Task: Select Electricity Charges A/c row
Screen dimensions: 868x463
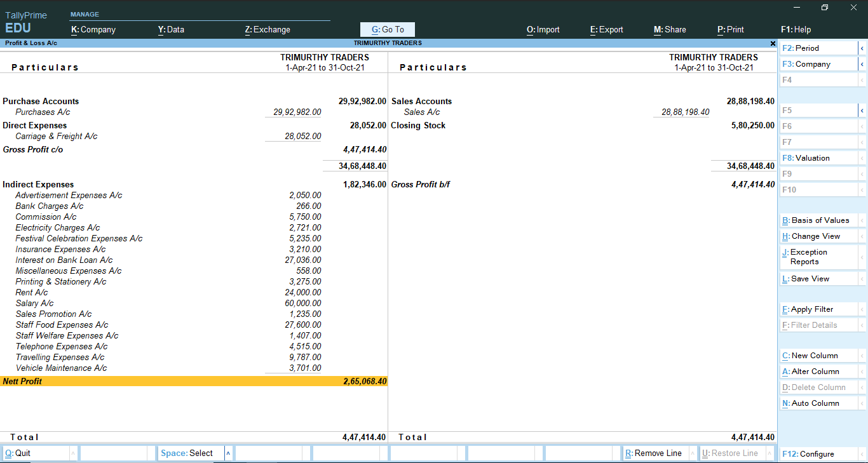Action: click(x=194, y=227)
